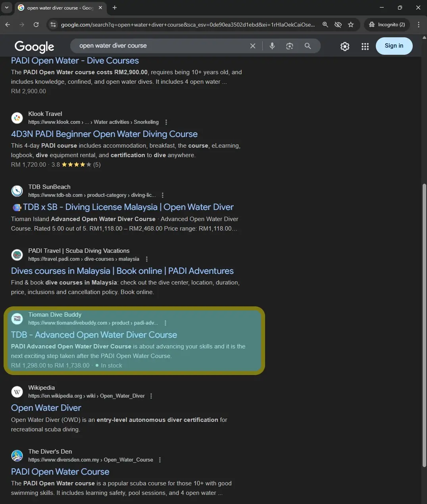Click the browser forward arrow

[22, 25]
